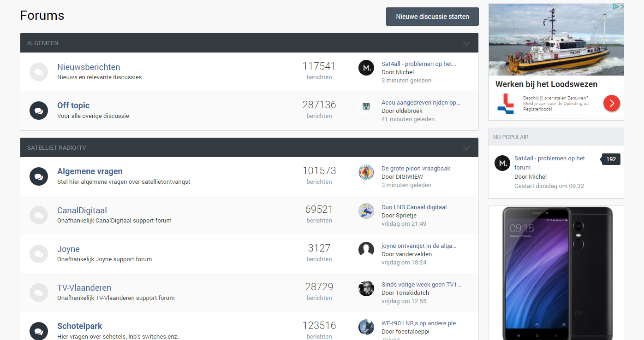Click the red arrow on Loodswezen ad
This screenshot has height=340, width=644.
click(611, 103)
